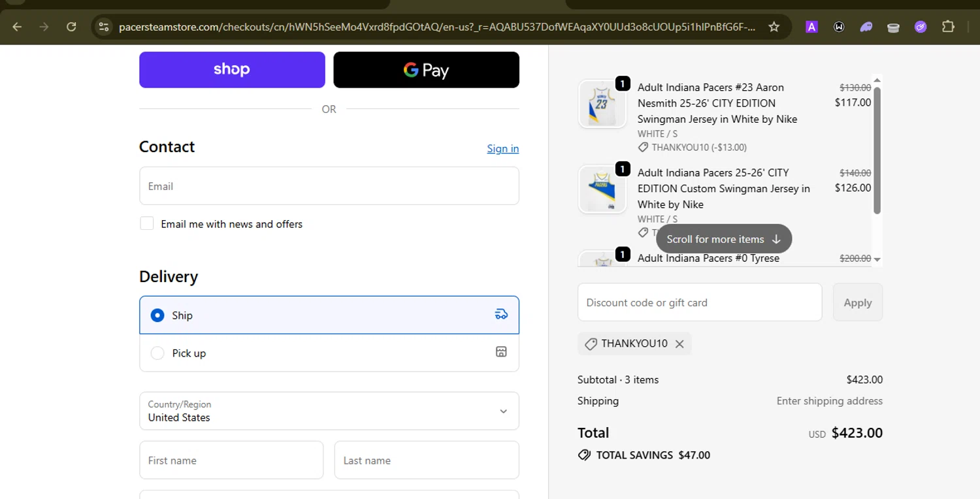Pay with Shop Pay button
Image resolution: width=980 pixels, height=499 pixels.
point(232,69)
